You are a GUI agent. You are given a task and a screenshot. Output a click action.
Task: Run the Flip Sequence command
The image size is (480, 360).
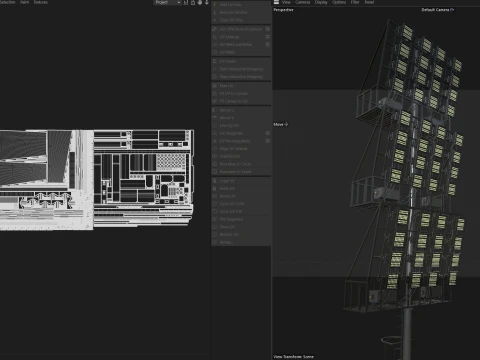[x=241, y=219]
